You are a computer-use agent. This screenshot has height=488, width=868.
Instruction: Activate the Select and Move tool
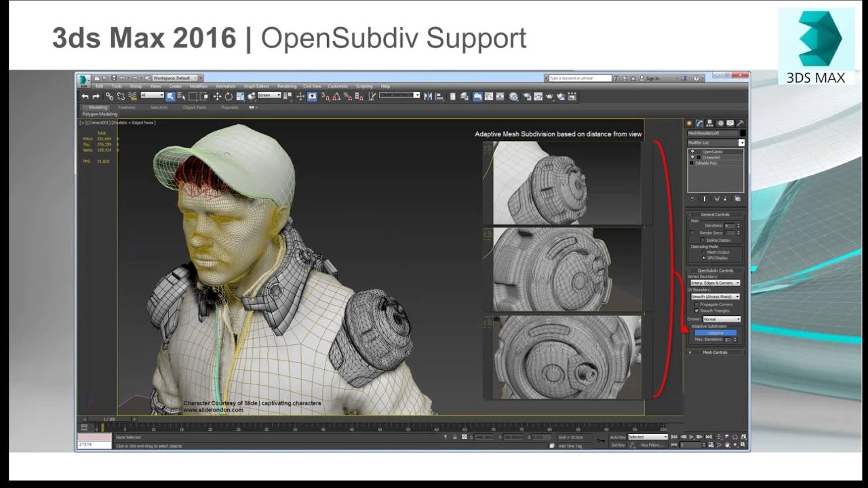point(217,96)
